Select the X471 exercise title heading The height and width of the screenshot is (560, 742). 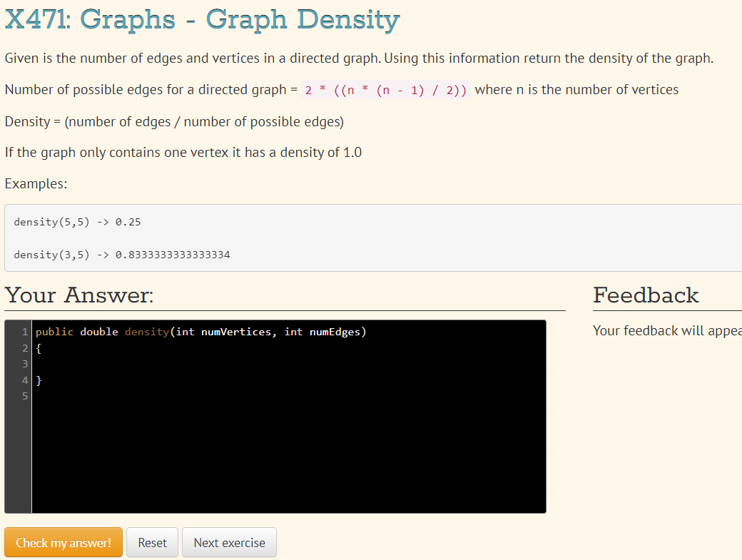tap(200, 19)
